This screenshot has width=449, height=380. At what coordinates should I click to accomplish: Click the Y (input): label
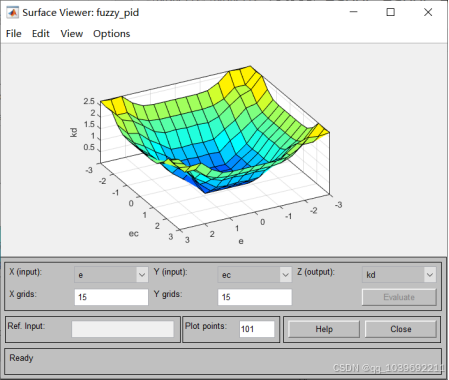click(x=170, y=272)
